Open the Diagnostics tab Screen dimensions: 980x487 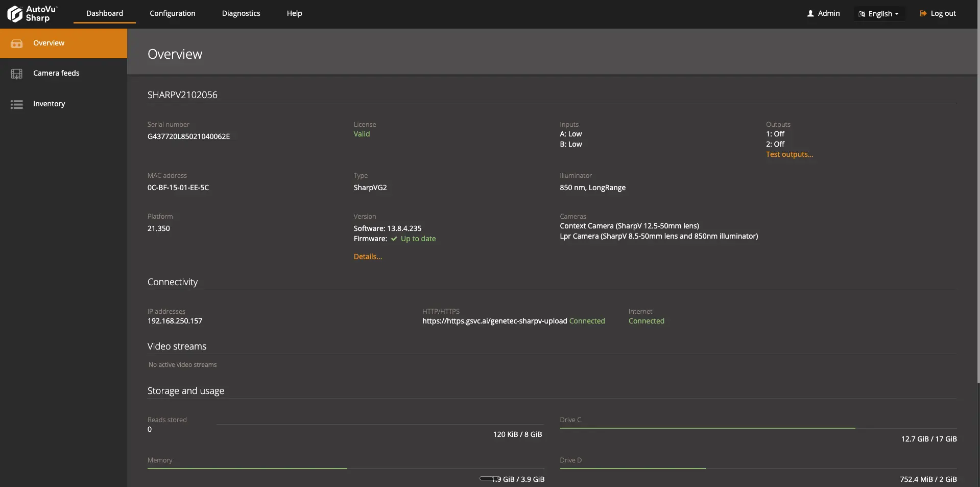pos(241,13)
